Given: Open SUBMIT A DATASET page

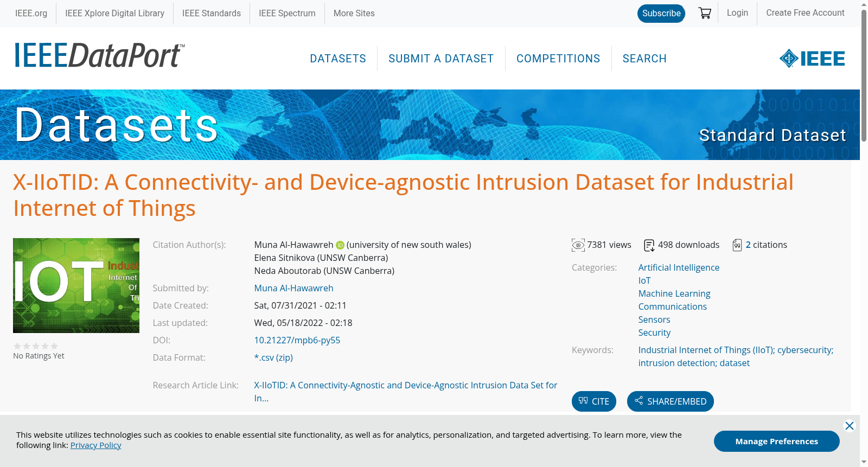Looking at the screenshot, I should click(x=441, y=59).
